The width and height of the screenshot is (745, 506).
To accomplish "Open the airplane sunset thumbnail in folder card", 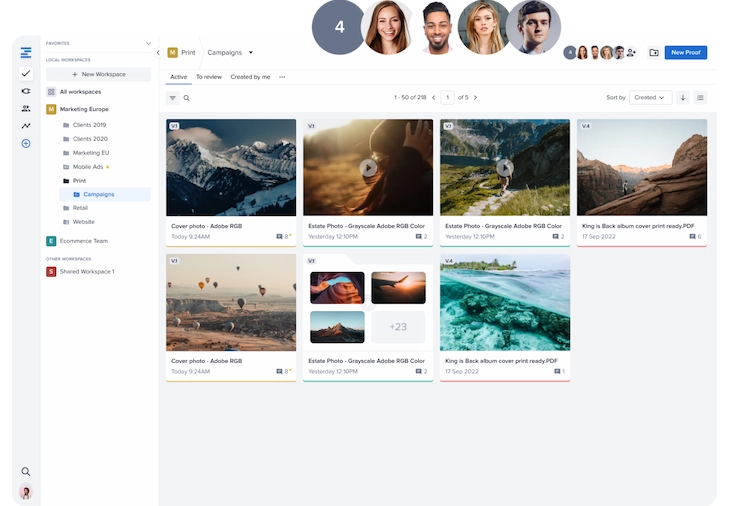I will [398, 288].
